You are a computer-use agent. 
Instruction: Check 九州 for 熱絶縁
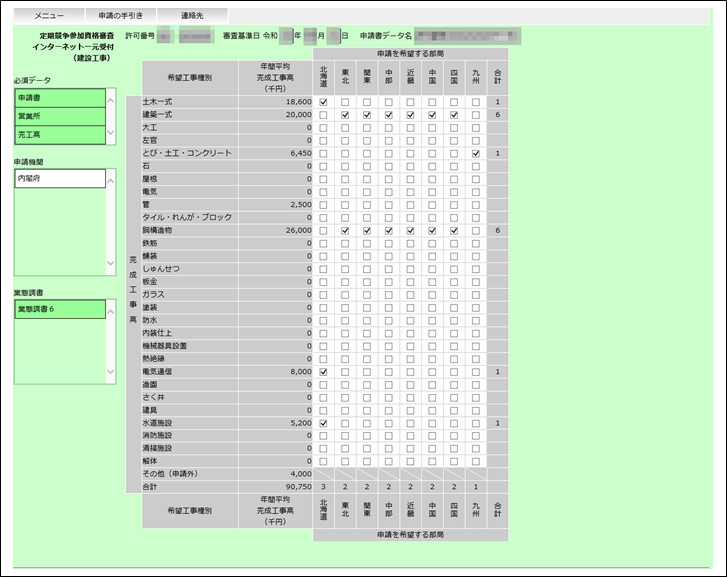point(476,359)
